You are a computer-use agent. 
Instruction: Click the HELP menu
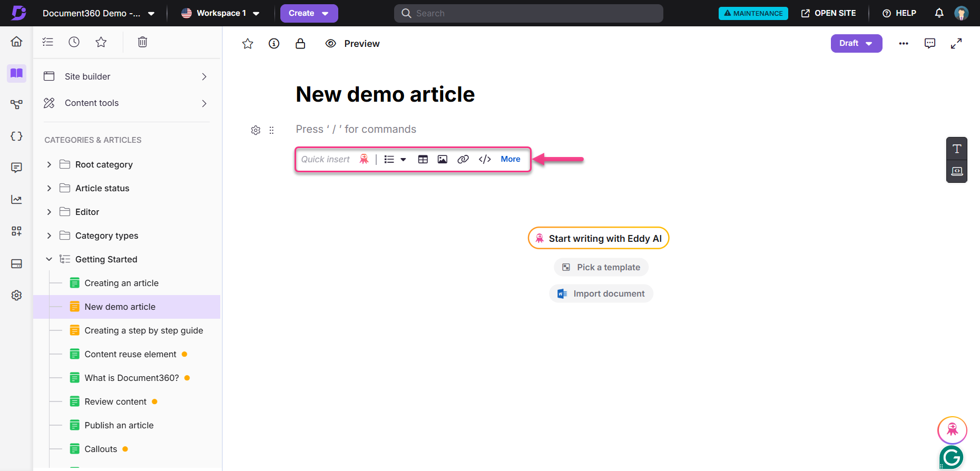(899, 13)
